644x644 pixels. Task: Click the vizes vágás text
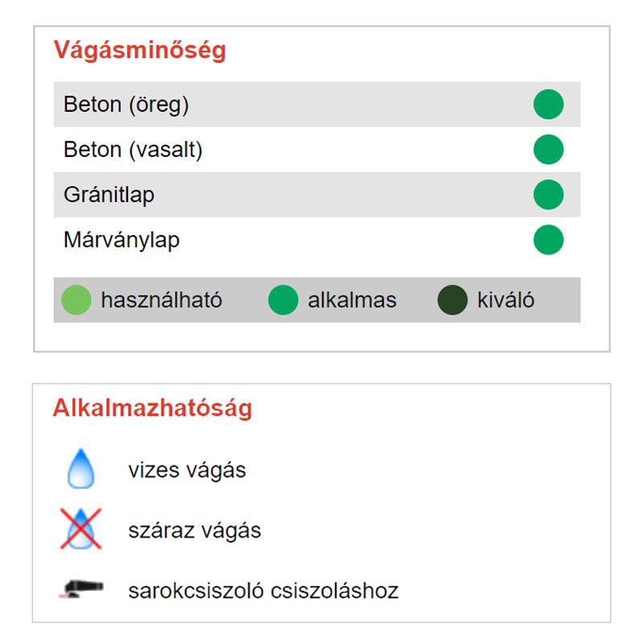[187, 470]
